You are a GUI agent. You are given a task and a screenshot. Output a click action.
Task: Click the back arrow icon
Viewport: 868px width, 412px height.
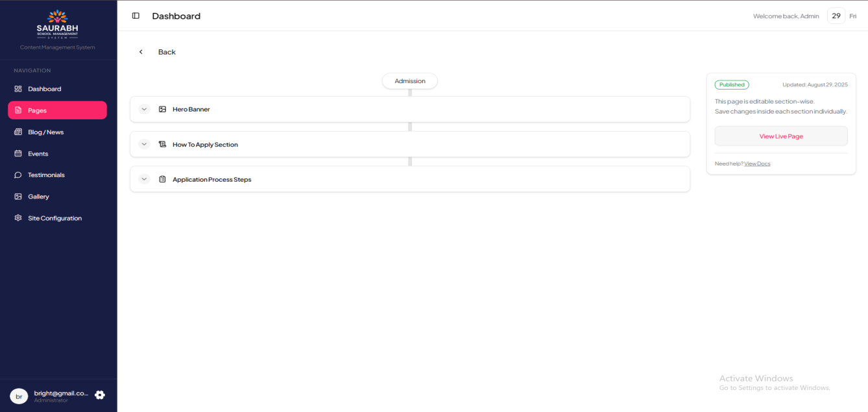[x=141, y=52]
